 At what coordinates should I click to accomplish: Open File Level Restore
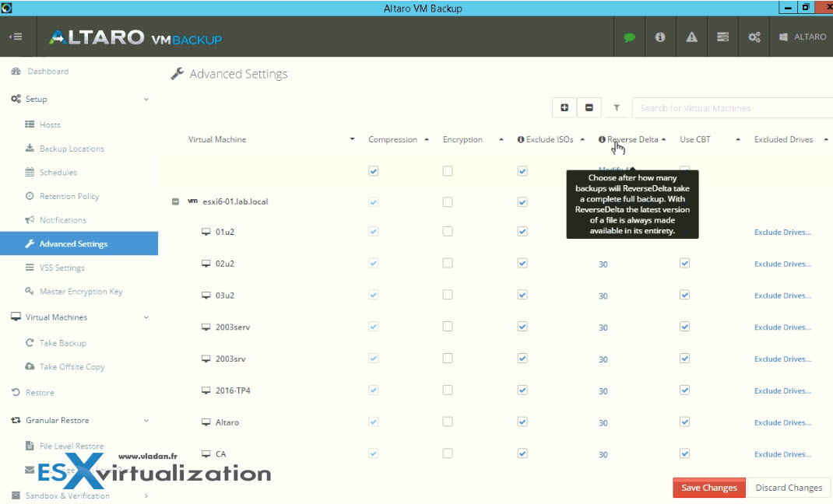pyautogui.click(x=72, y=446)
